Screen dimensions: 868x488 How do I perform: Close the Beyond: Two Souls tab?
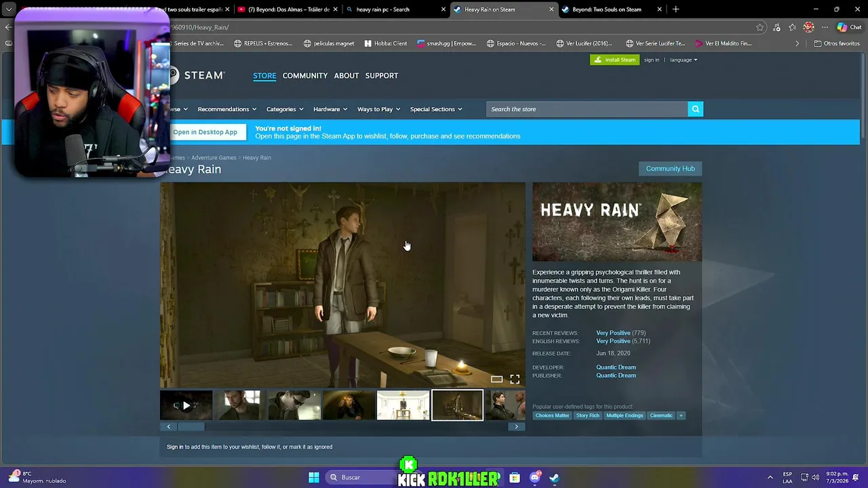coord(659,9)
